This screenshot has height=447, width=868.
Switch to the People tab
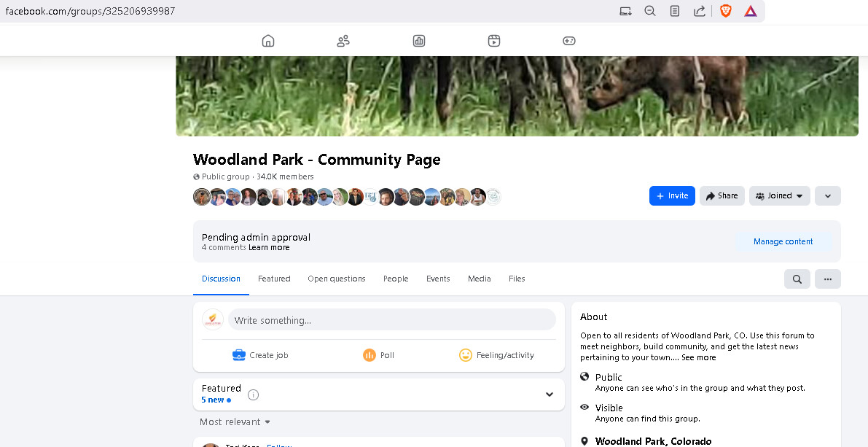(396, 279)
